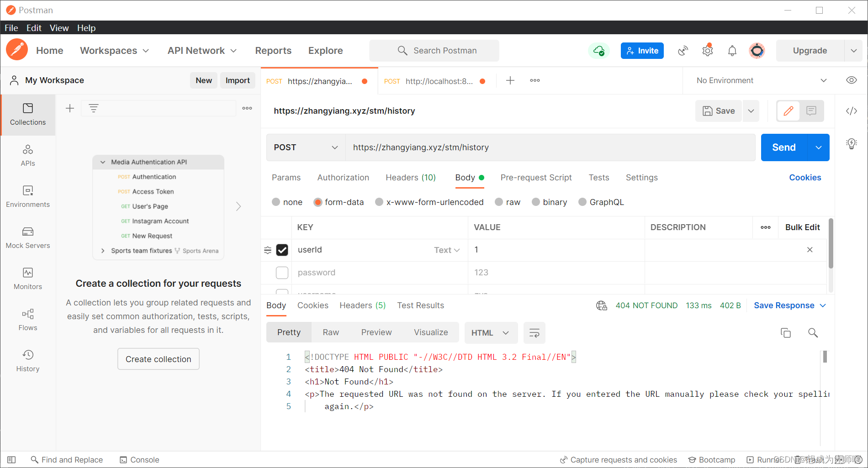Viewport: 868px width, 468px height.
Task: Click the Postman logo icon
Action: coord(17,50)
